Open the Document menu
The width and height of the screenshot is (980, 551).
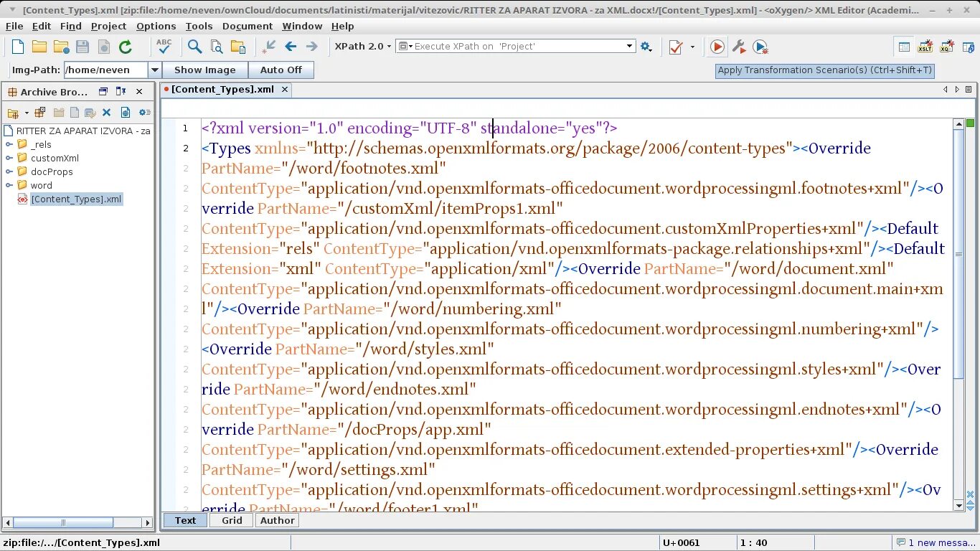pos(248,26)
